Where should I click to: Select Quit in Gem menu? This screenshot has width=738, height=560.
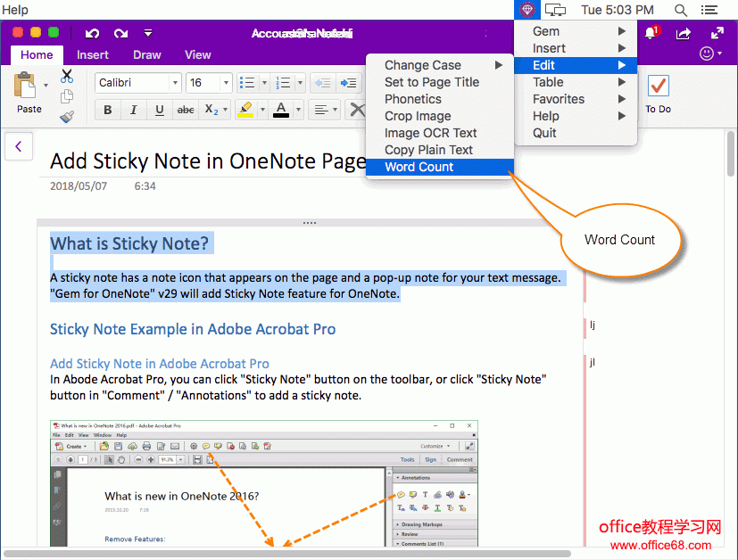click(576, 133)
